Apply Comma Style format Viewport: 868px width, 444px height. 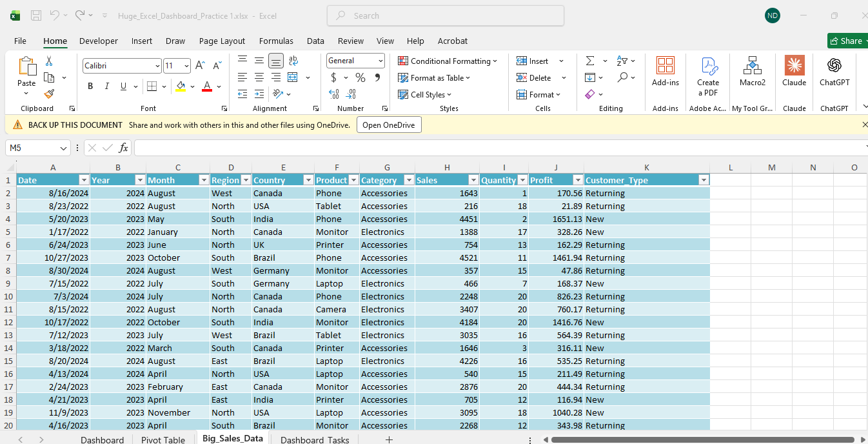377,77
